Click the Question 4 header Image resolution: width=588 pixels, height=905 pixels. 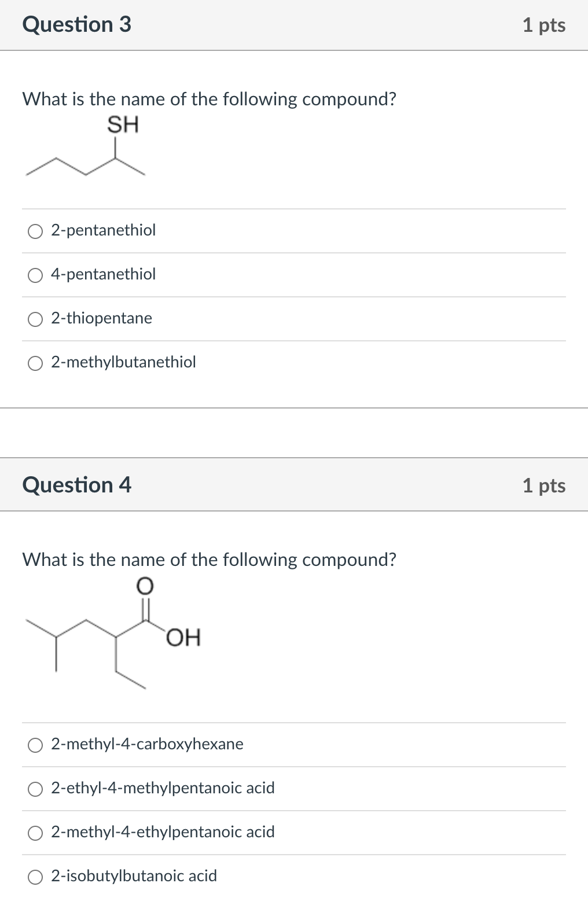point(77,485)
